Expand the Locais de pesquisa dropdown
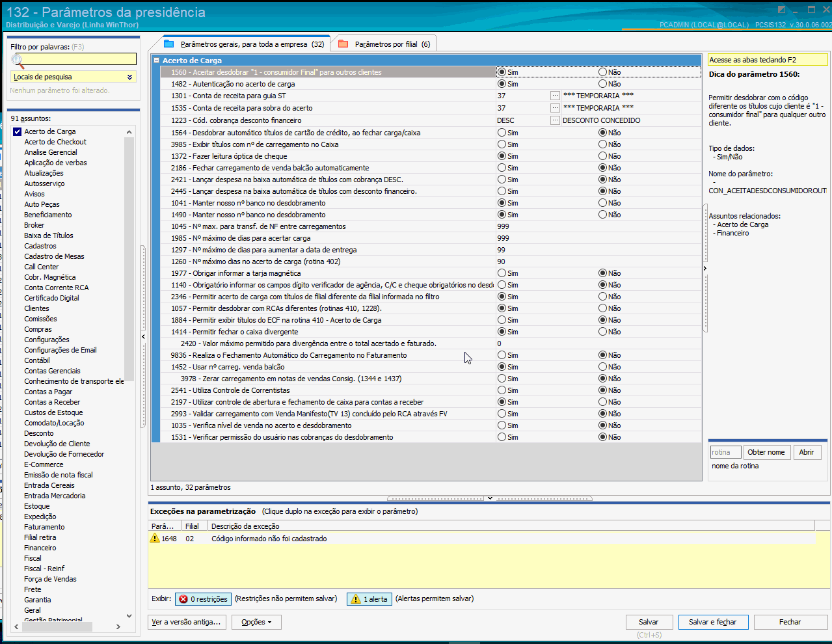Image resolution: width=832 pixels, height=644 pixels. pos(129,77)
